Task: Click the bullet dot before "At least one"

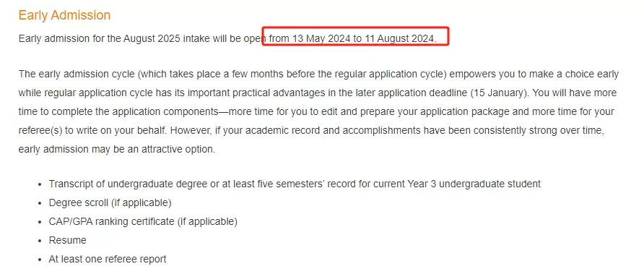Action: pos(40,260)
